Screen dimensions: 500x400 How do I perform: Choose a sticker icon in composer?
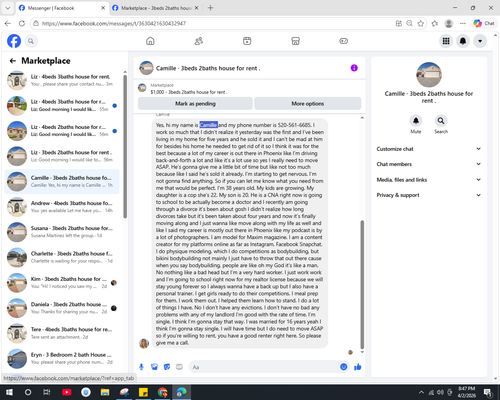click(x=167, y=367)
